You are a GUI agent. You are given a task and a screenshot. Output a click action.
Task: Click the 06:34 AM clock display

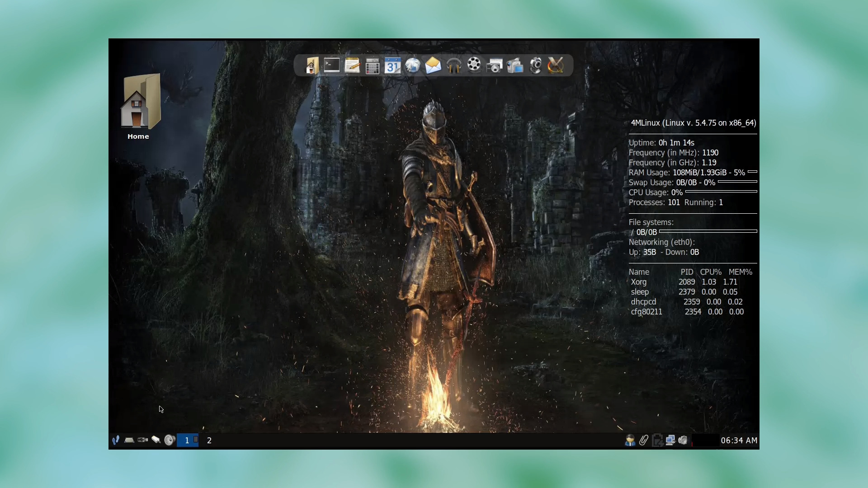pos(738,441)
